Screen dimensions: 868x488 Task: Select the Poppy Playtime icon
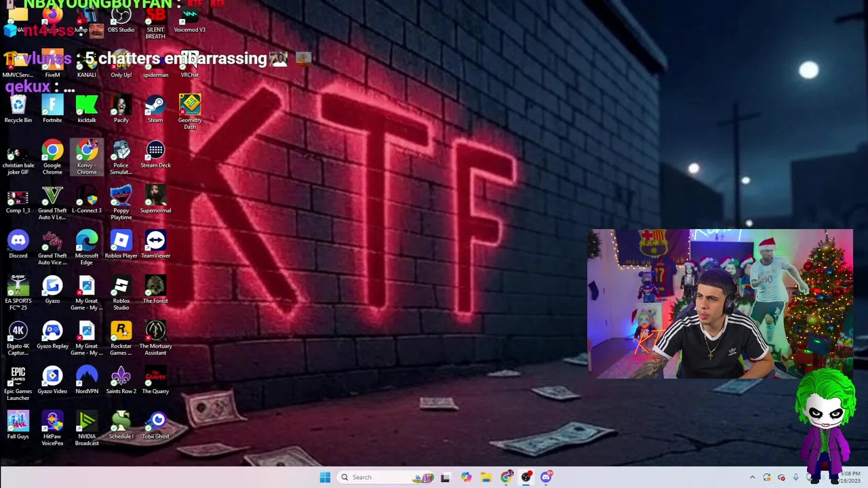coord(121,203)
